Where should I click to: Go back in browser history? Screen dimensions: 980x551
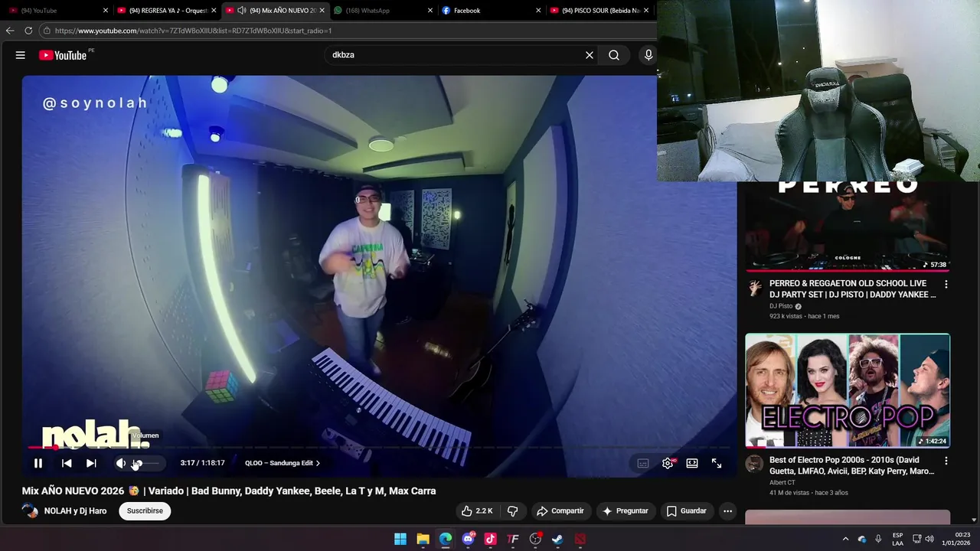(10, 31)
